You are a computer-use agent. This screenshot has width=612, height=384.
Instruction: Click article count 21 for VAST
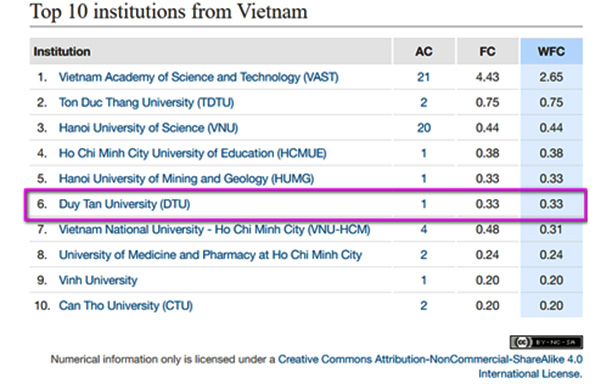click(423, 77)
